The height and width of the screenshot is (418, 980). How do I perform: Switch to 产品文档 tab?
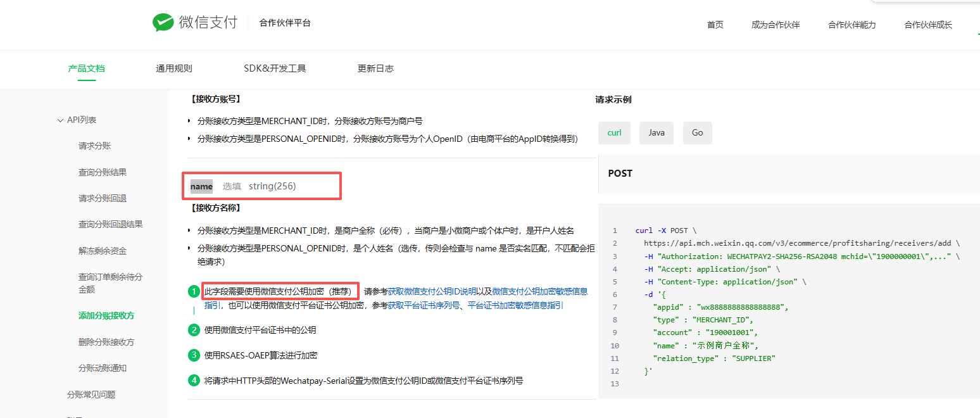click(x=86, y=68)
